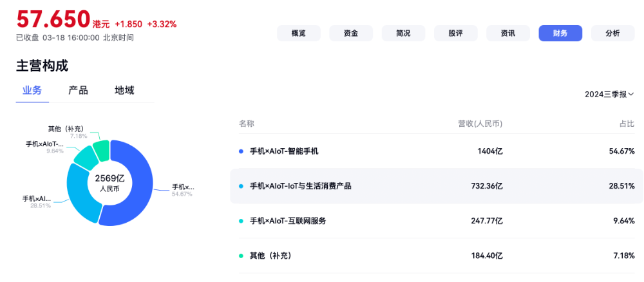Select the 手机×AIoT-智能手机 row

437,151
